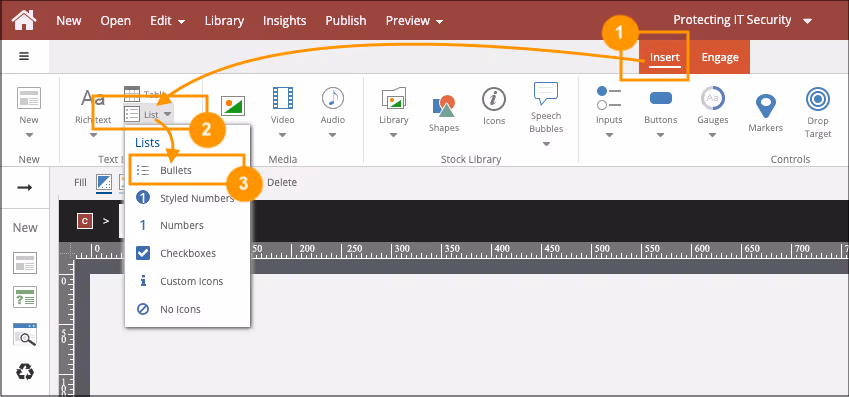This screenshot has width=849, height=397.
Task: Switch to the Insert tab
Action: [x=664, y=57]
